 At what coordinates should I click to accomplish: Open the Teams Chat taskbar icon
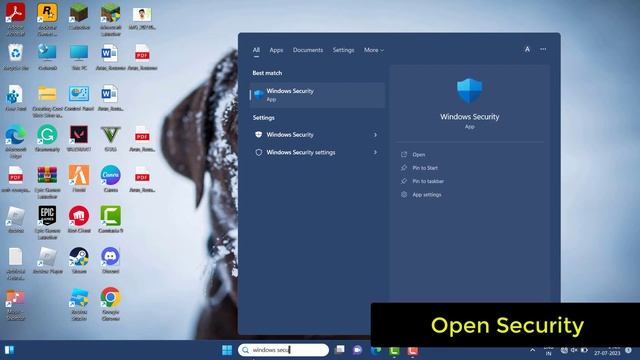(x=357, y=350)
